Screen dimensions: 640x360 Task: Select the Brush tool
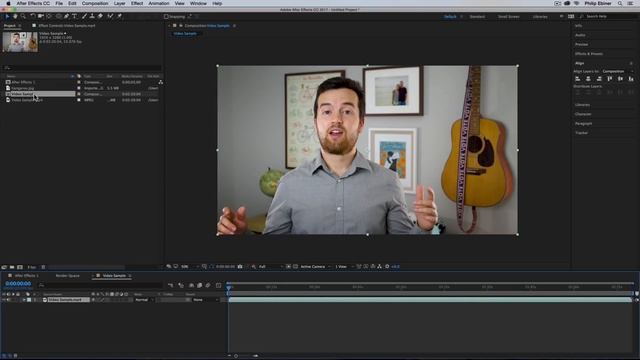[84, 16]
